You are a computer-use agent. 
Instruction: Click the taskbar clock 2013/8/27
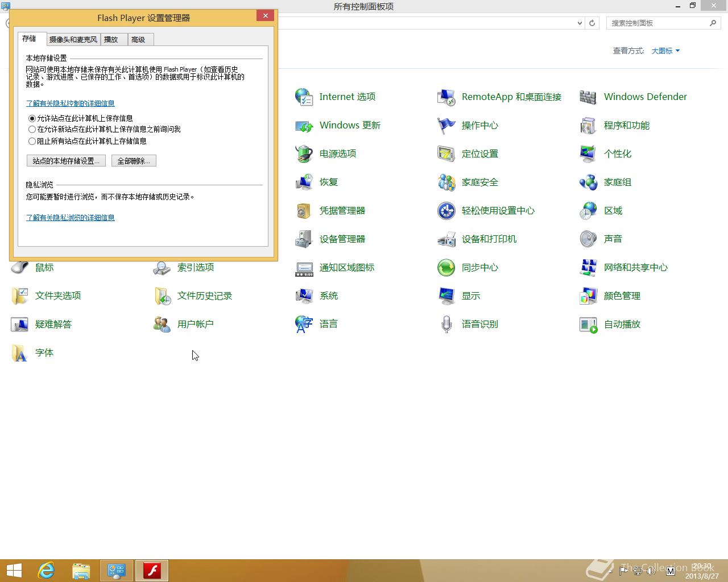click(x=702, y=571)
